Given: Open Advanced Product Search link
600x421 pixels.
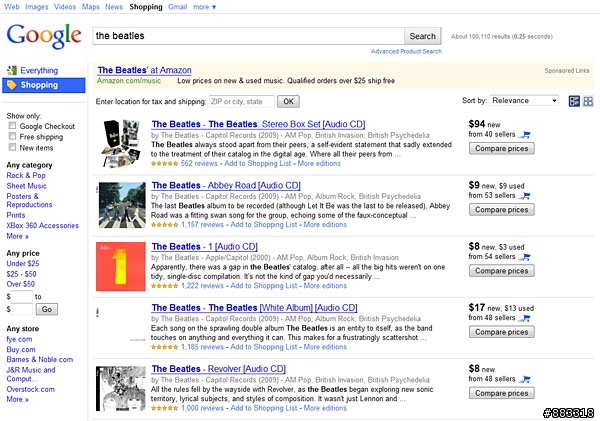Looking at the screenshot, I should coord(406,51).
